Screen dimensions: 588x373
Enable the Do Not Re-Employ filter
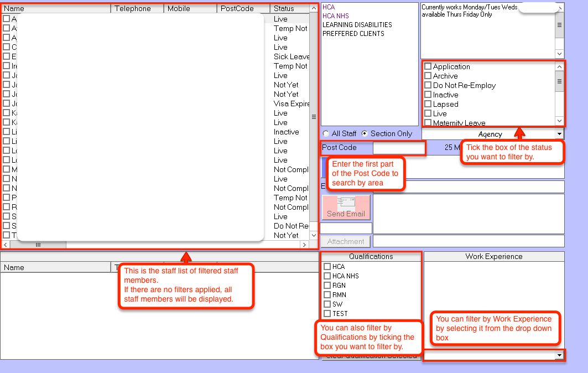coord(428,85)
